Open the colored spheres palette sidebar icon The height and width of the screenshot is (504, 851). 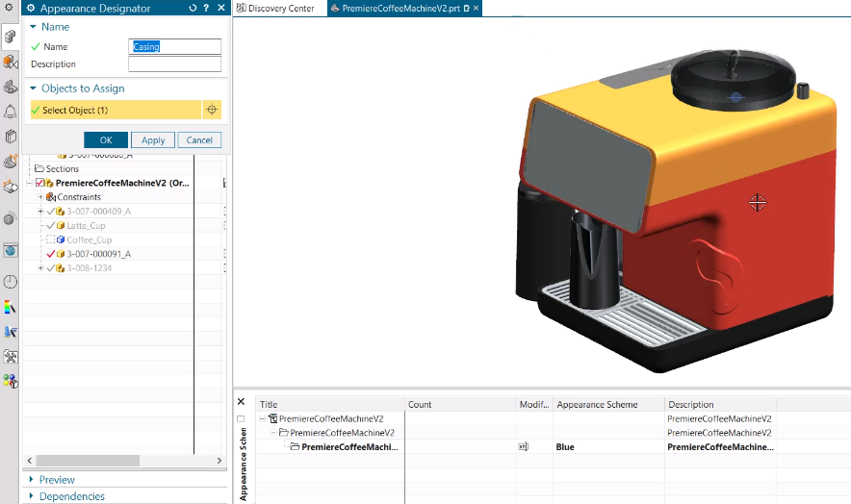click(11, 381)
